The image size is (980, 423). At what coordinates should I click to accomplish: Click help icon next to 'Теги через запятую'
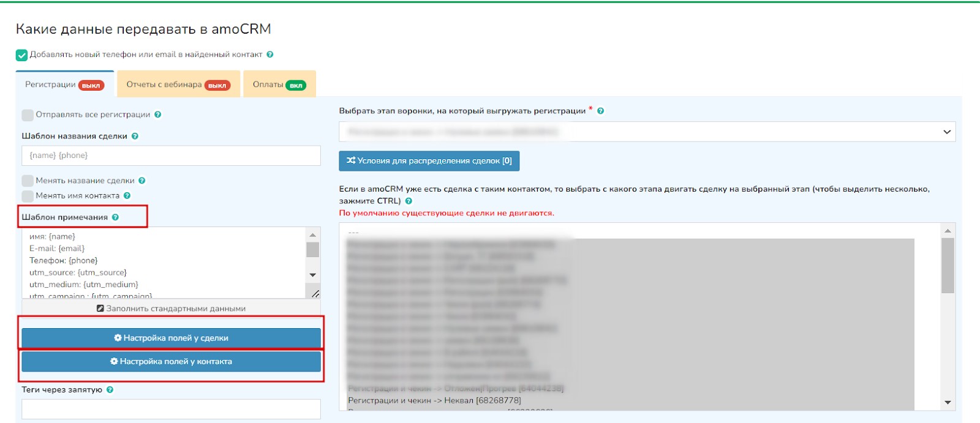pos(110,390)
